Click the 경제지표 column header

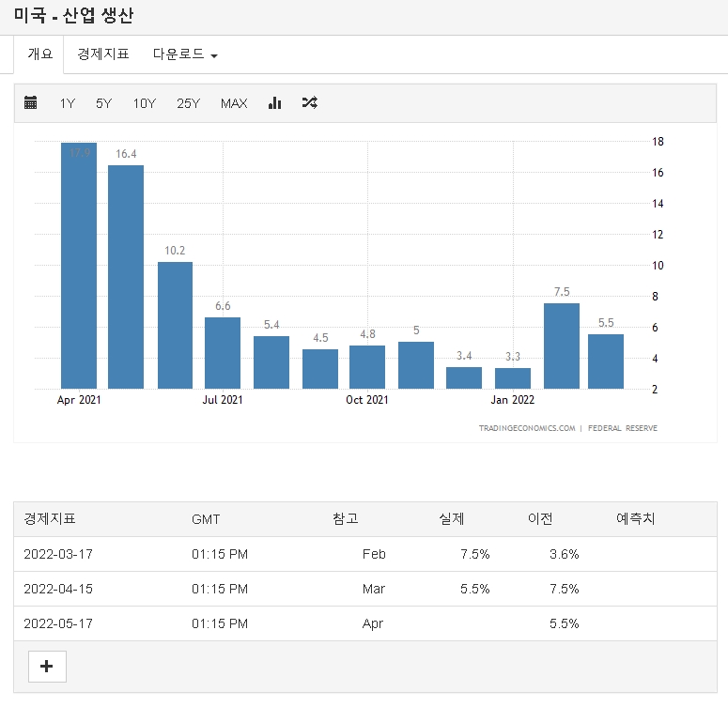[50, 518]
